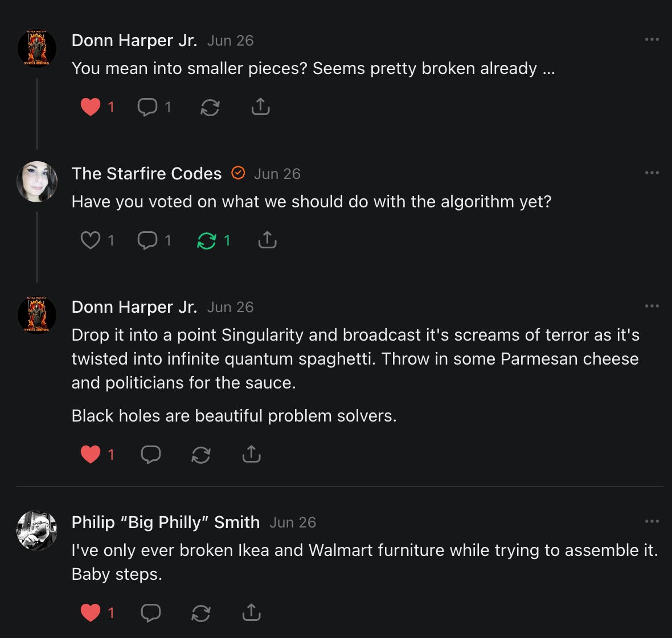Image resolution: width=672 pixels, height=638 pixels.
Task: Click Philip Smith's black-and-white avatar
Action: tap(37, 530)
